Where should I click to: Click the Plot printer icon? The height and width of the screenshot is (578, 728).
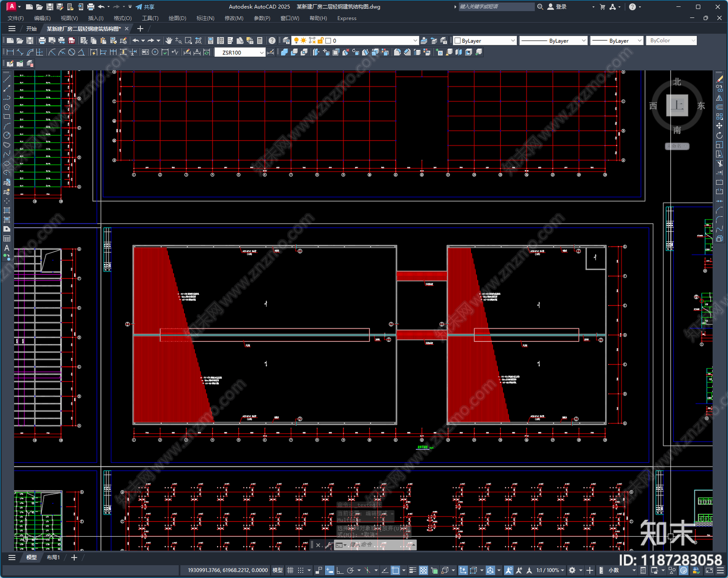(x=42, y=41)
